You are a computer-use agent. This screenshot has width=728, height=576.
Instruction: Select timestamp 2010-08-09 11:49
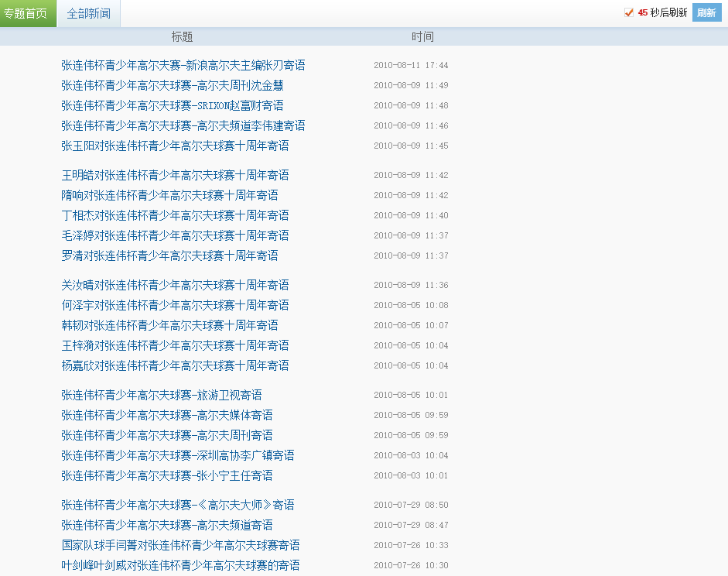[411, 85]
